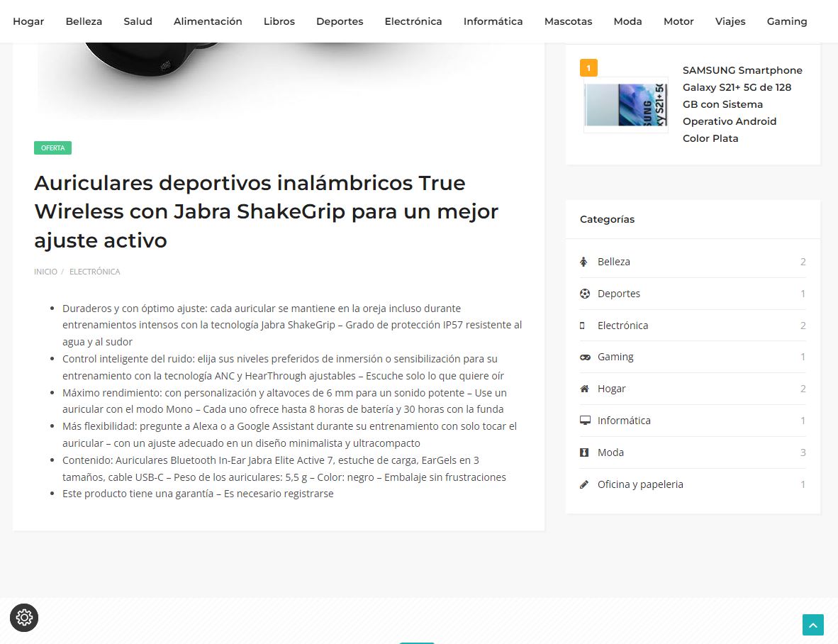Click the Deportes soccer ball icon
The image size is (838, 644).
click(585, 294)
